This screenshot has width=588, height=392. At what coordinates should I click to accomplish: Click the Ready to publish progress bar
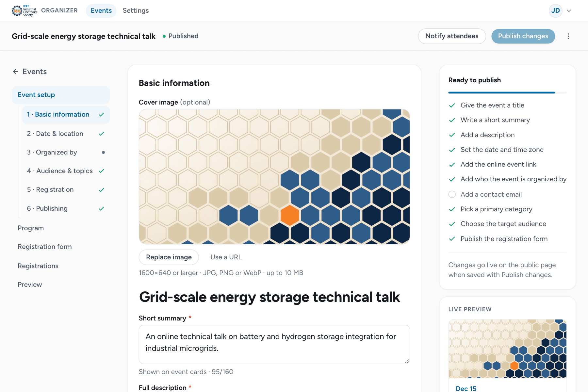click(508, 93)
